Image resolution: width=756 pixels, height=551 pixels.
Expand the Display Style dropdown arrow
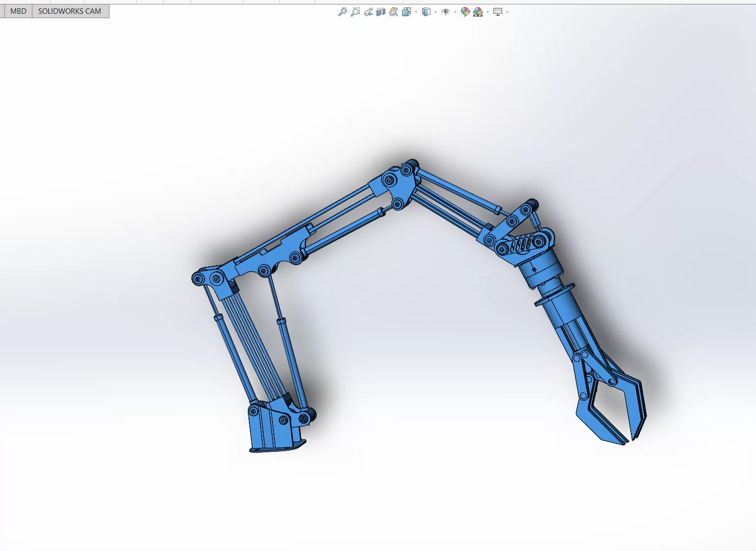click(x=435, y=12)
